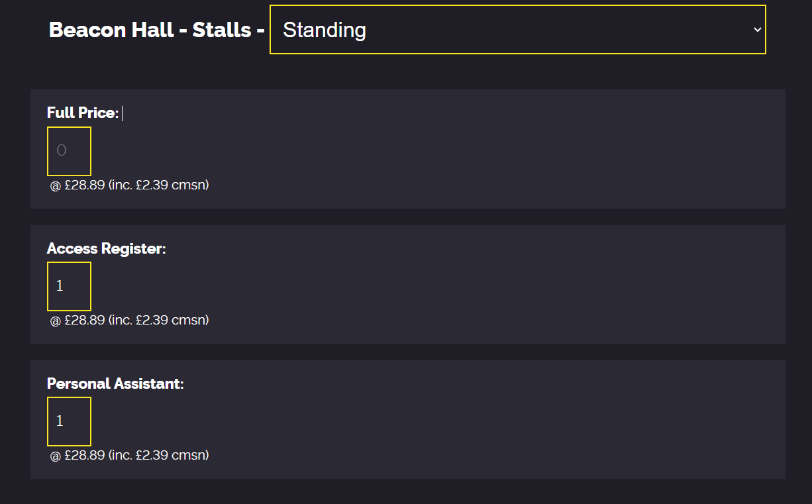Select the Personal Assistant quantity input
This screenshot has width=812, height=504.
(69, 421)
